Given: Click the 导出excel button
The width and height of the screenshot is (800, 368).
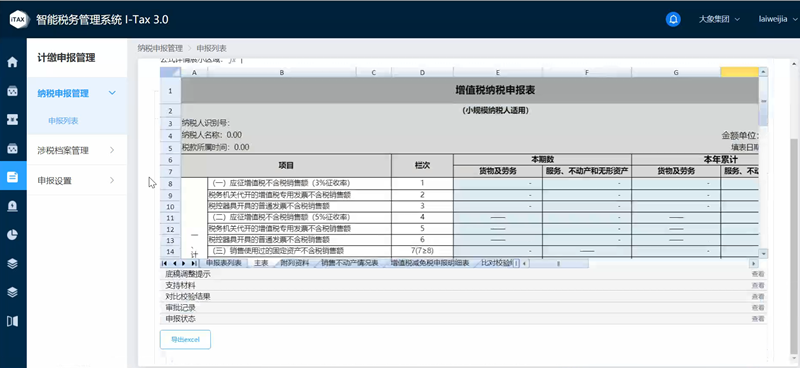Looking at the screenshot, I should [x=185, y=339].
